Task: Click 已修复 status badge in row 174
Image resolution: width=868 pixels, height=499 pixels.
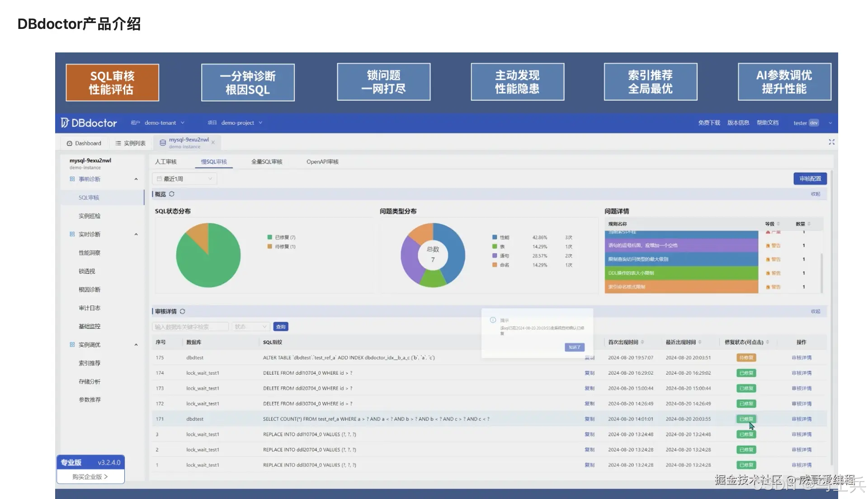Action: pos(746,373)
